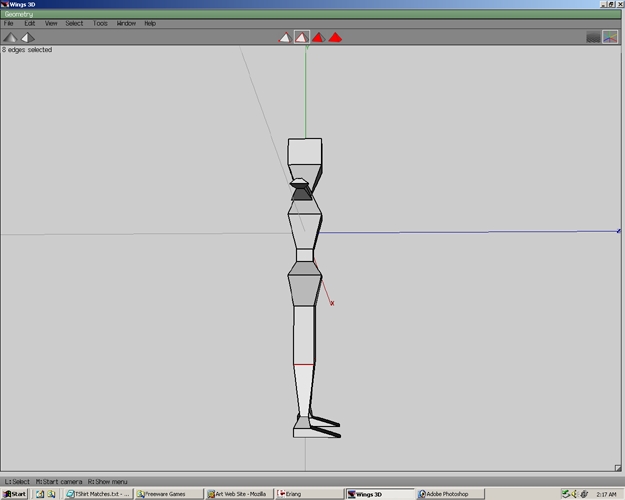Switch to Adobe Photoshop taskbar window
Screen dimensions: 625x500
[450, 494]
